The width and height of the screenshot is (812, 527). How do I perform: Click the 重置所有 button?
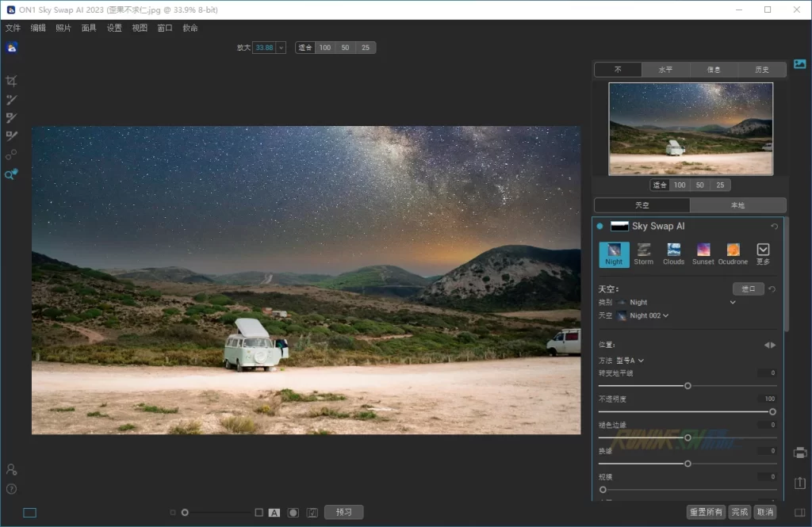pos(706,512)
